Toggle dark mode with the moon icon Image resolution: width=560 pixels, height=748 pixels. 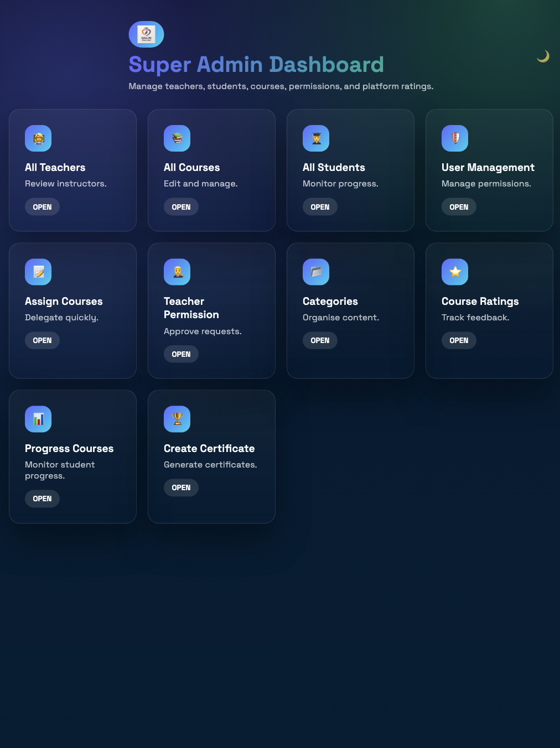point(543,56)
